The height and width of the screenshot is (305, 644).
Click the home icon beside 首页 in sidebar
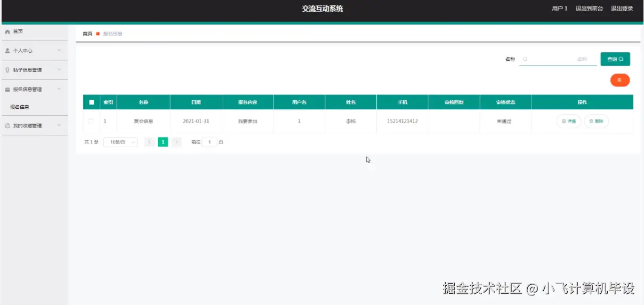coord(7,32)
